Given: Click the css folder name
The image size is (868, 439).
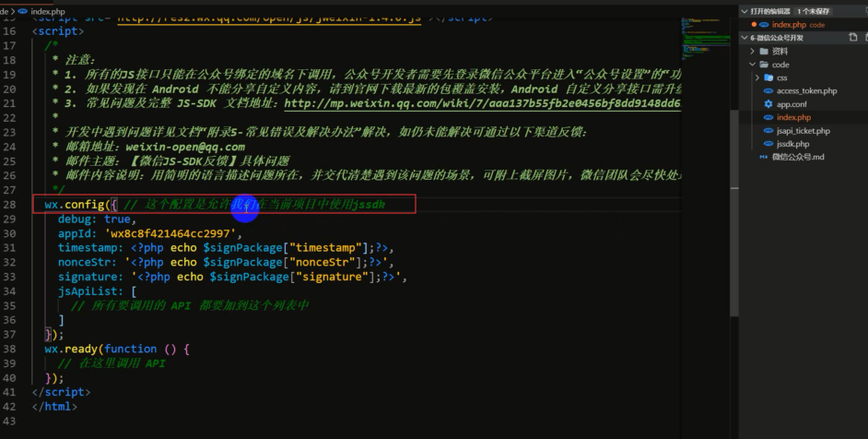Looking at the screenshot, I should [782, 77].
